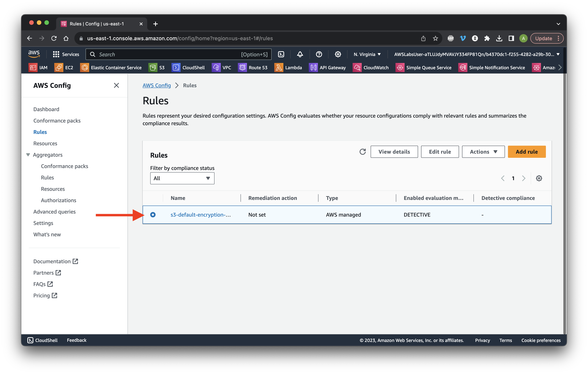This screenshot has width=588, height=374.
Task: Open Simple Notification Service shortcut
Action: point(492,68)
